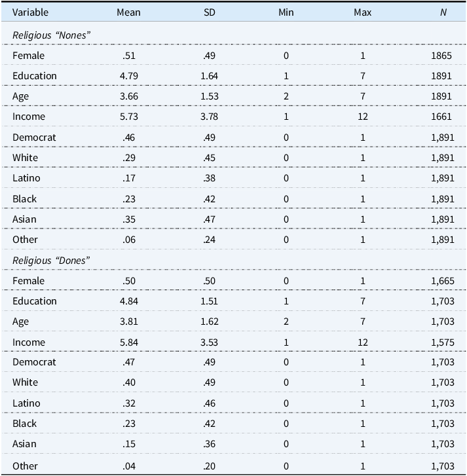Click the 4.84 Education mean value
This screenshot has height=476, width=467.
tap(128, 301)
